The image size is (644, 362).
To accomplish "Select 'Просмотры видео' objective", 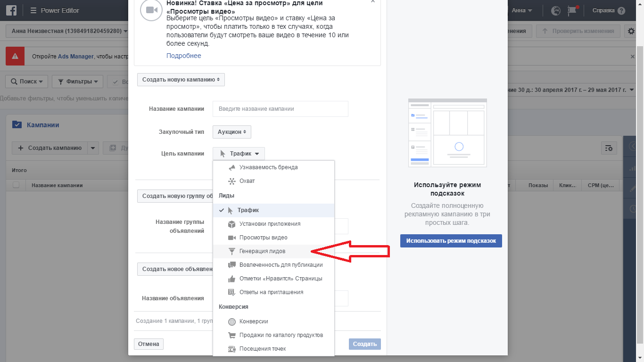I will [273, 238].
